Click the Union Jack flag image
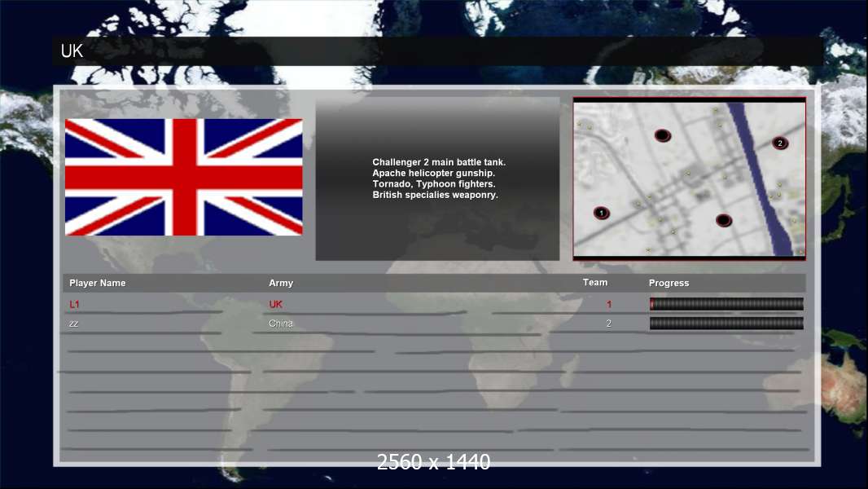This screenshot has width=868, height=489. (184, 177)
